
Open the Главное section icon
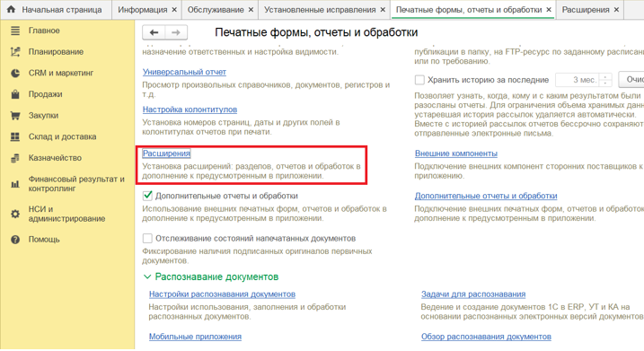pyautogui.click(x=15, y=31)
